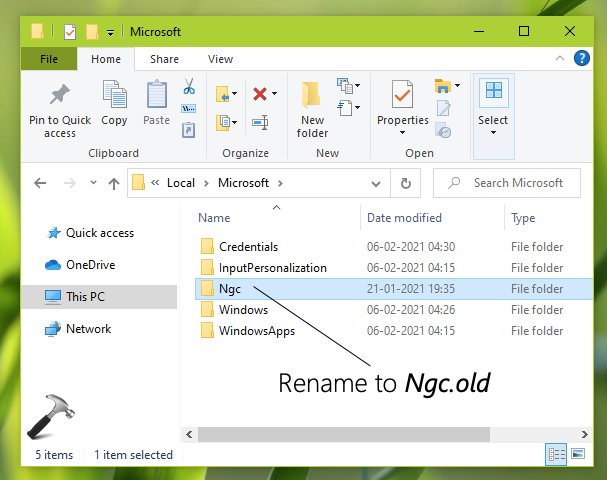The width and height of the screenshot is (607, 480).
Task: Refresh the current folder view
Action: point(405,183)
